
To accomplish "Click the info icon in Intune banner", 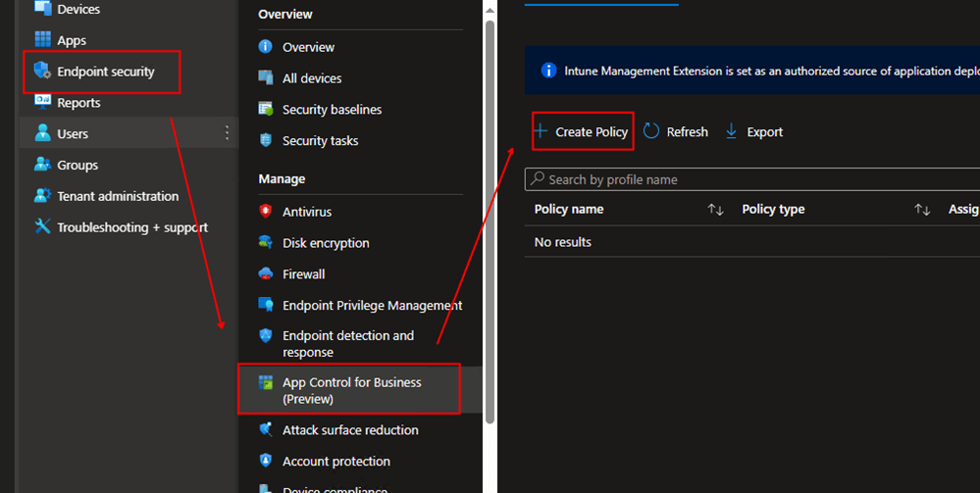I will click(x=548, y=70).
